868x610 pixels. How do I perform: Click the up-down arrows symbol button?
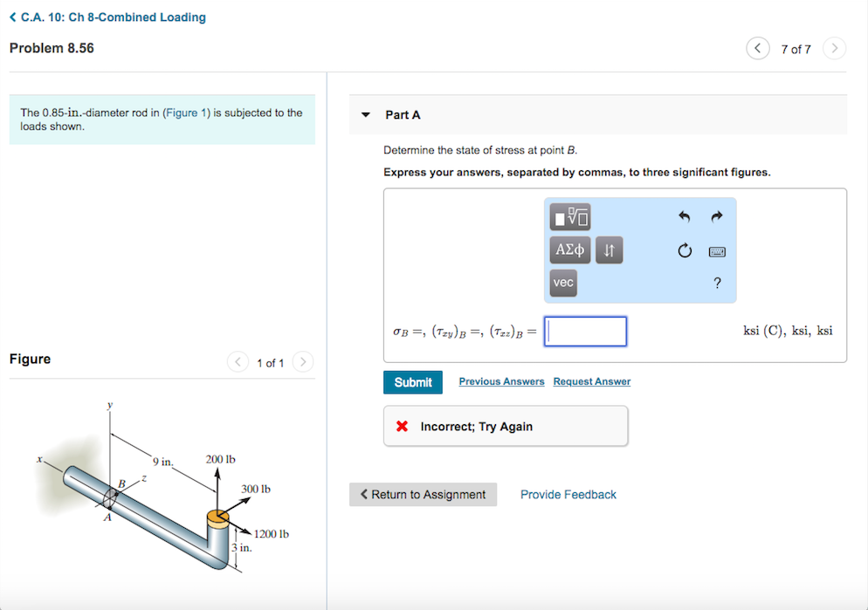point(608,250)
